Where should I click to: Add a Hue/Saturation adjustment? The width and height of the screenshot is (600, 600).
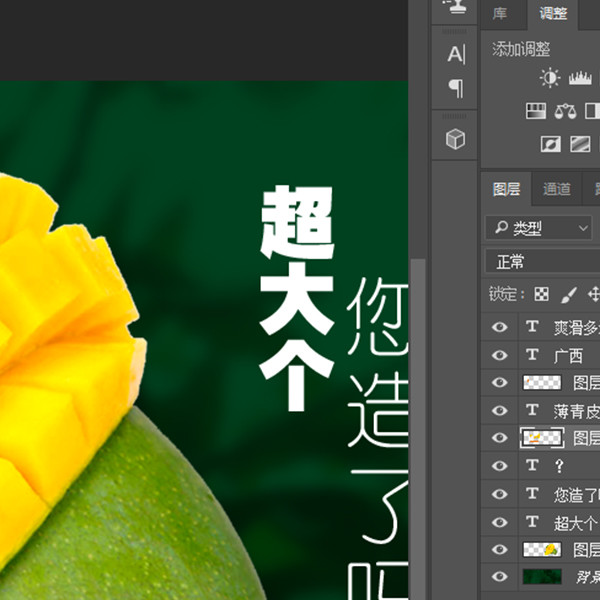coord(536,111)
